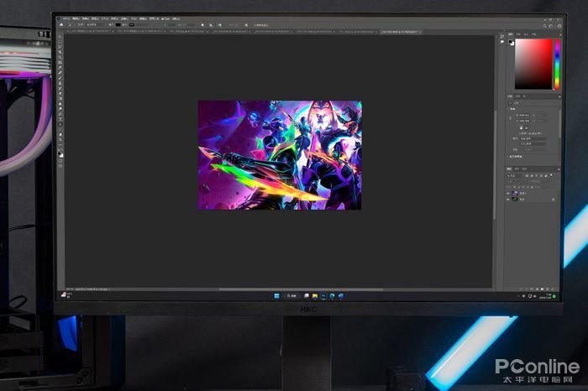This screenshot has height=391, width=588.
Task: Select the Eyedropper tool
Action: pos(60,67)
